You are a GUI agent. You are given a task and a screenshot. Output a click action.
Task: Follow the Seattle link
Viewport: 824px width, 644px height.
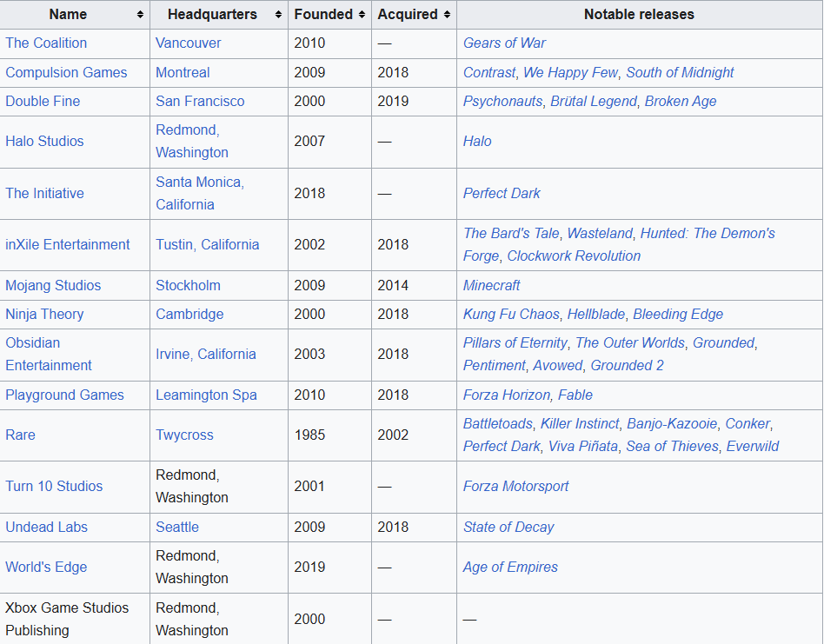coord(177,528)
